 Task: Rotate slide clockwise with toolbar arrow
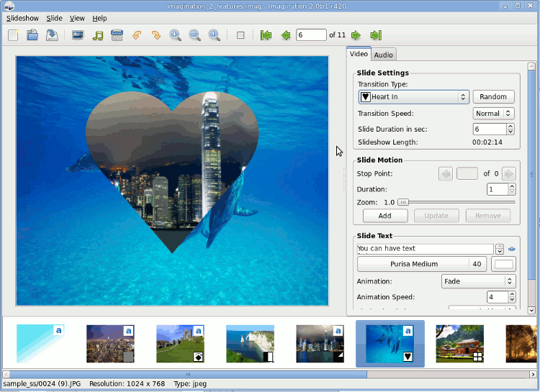click(156, 35)
